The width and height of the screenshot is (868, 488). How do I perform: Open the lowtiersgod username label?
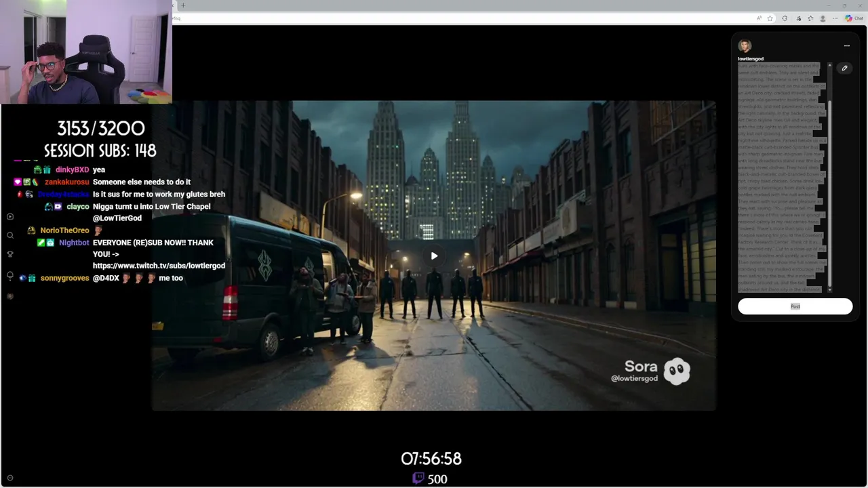click(751, 59)
